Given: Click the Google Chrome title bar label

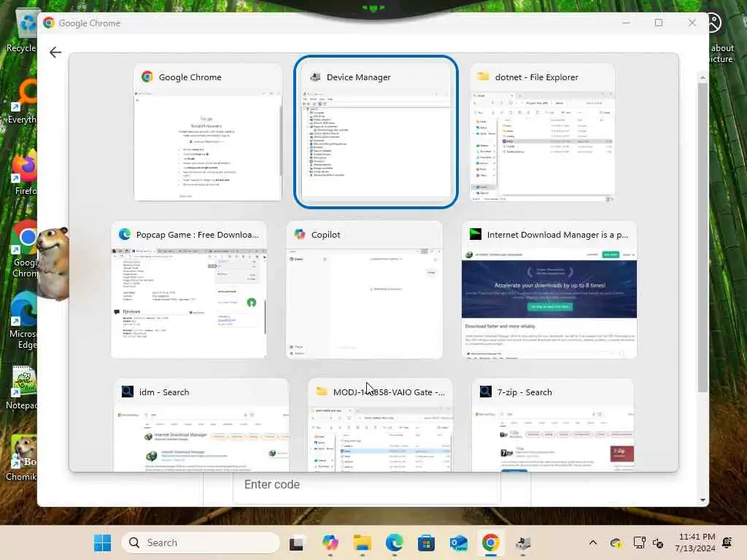Looking at the screenshot, I should (89, 23).
